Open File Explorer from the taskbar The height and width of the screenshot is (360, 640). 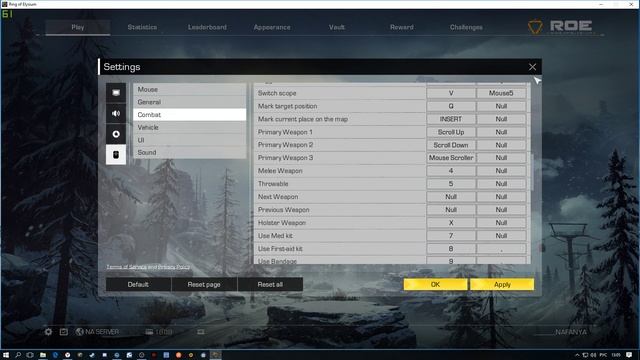pyautogui.click(x=42, y=355)
